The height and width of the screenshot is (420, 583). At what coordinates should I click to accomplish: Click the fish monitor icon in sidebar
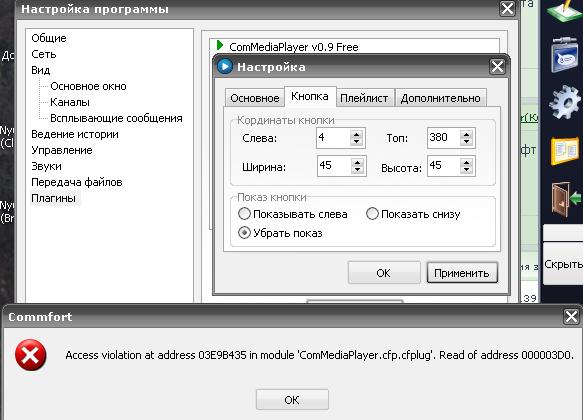point(564,55)
